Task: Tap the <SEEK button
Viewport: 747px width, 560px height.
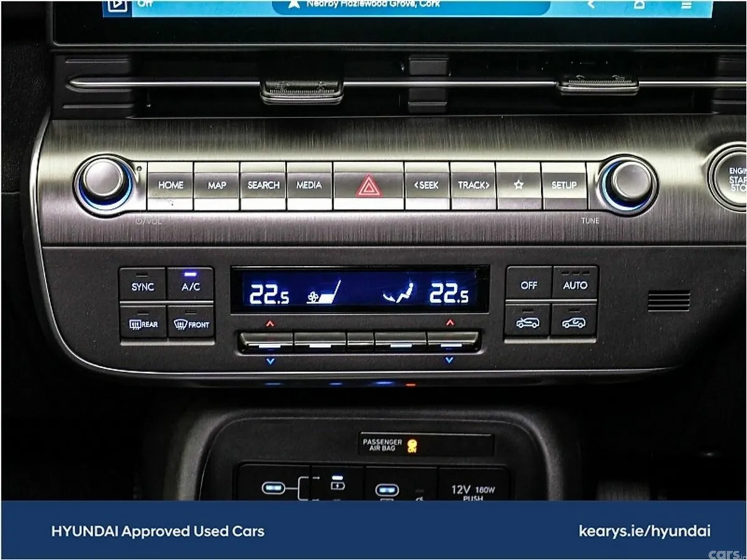Action: 427,185
